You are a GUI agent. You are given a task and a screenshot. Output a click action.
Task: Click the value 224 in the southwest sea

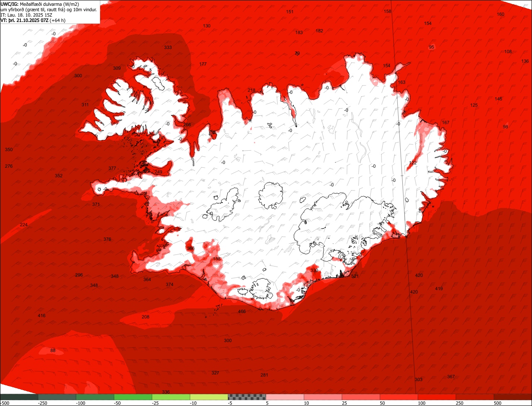[24, 225]
